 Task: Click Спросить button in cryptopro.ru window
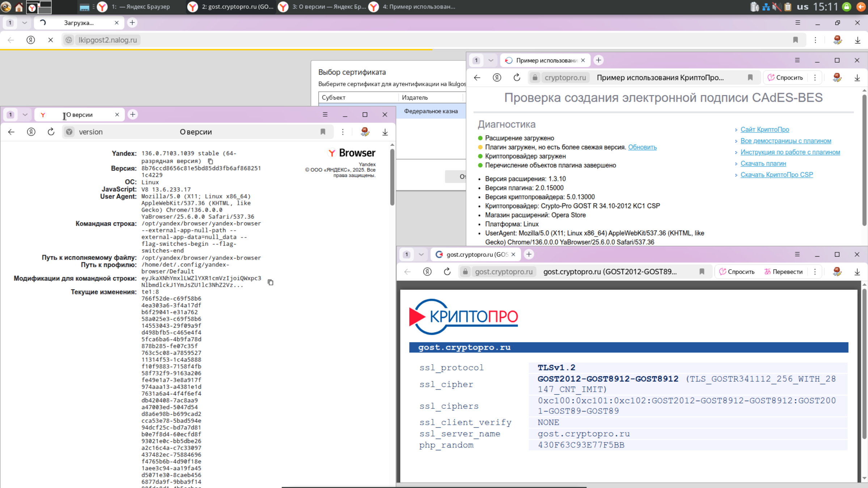point(785,77)
